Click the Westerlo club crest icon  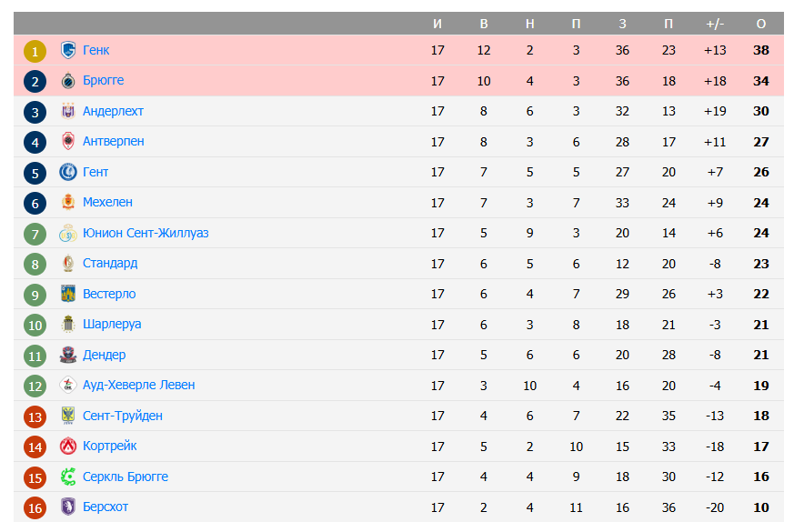[67, 294]
